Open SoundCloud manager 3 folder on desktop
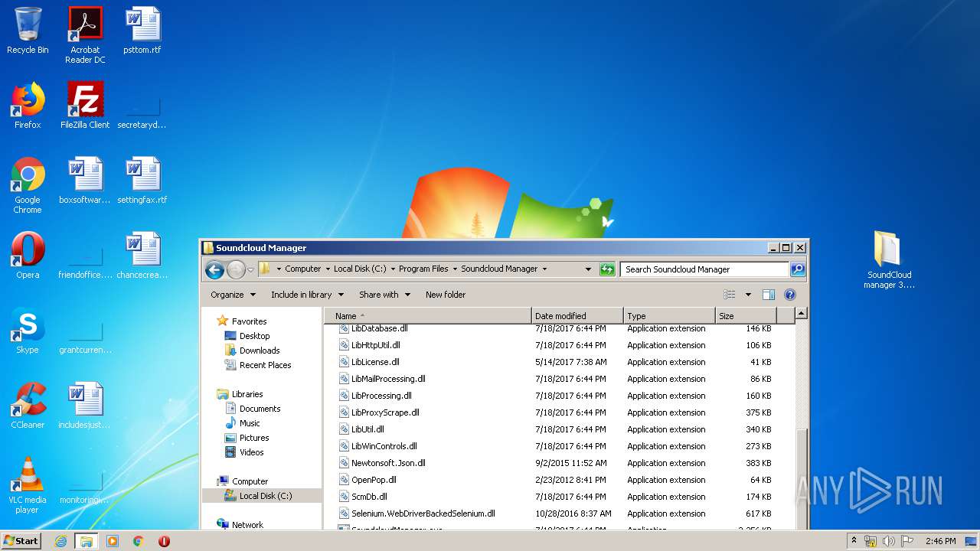 (x=889, y=260)
